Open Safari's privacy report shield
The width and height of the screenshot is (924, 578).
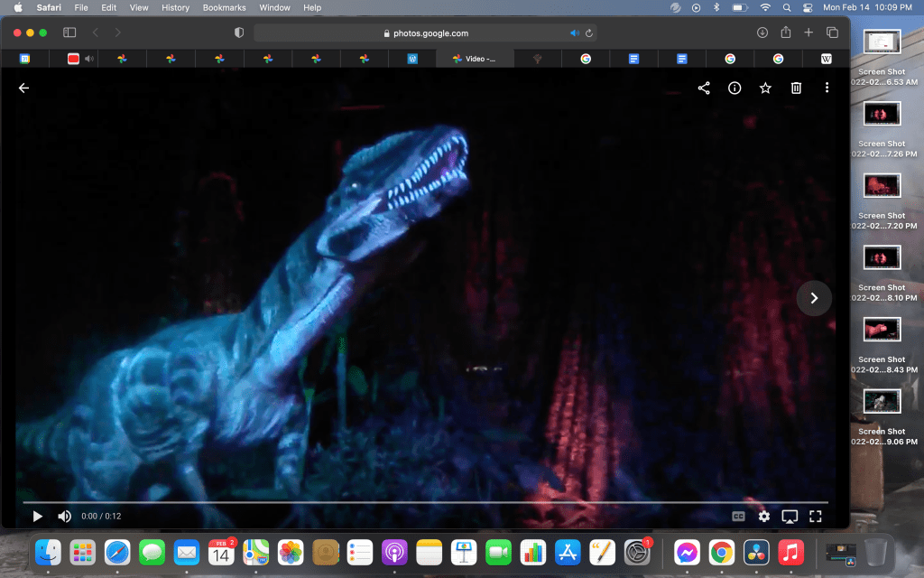pyautogui.click(x=238, y=33)
